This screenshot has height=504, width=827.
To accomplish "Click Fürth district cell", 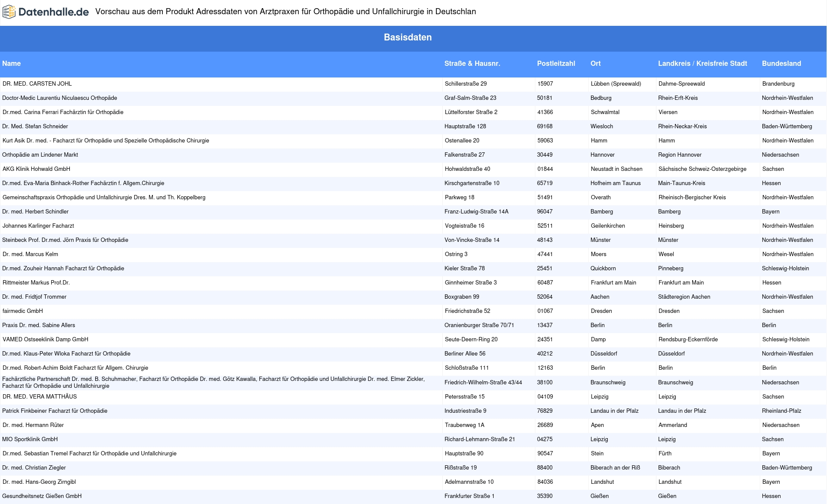I will point(665,454).
